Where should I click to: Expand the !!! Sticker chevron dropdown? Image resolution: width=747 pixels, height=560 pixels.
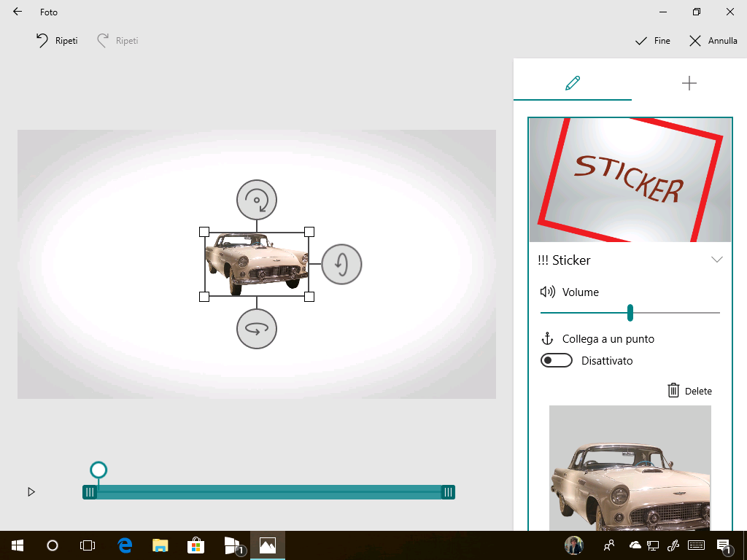pos(716,260)
